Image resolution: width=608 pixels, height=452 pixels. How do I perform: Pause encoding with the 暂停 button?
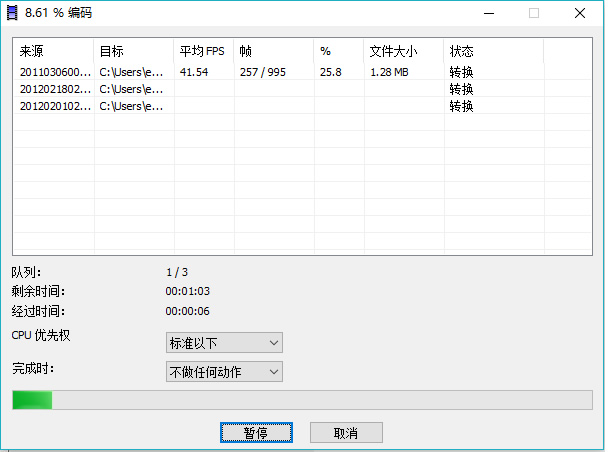pos(256,433)
